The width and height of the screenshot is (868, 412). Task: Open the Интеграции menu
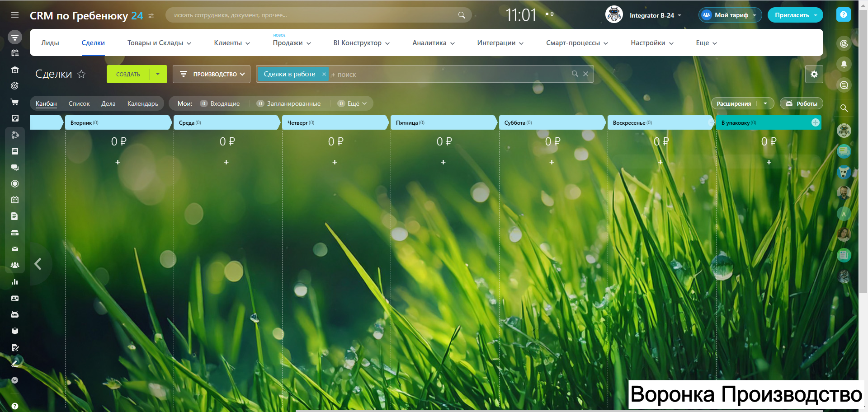coord(500,43)
